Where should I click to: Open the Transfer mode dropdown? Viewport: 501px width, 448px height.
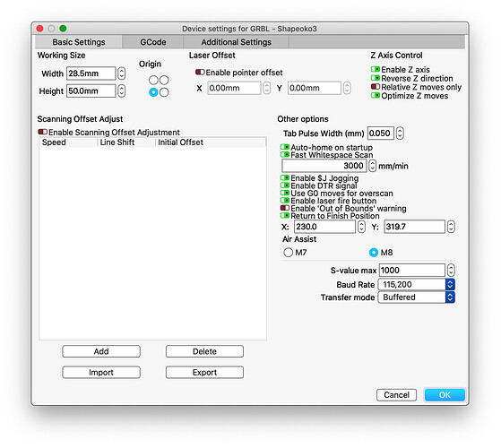(x=416, y=297)
